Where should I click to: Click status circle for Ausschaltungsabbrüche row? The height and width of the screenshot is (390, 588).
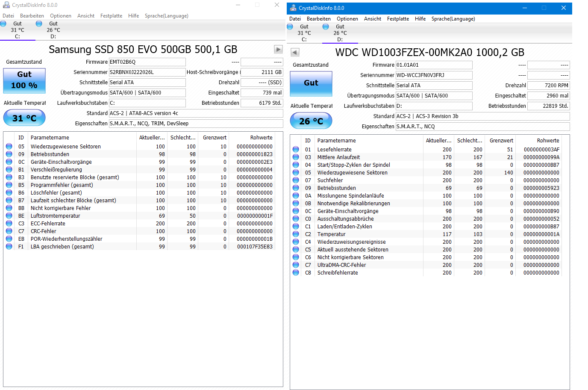pyautogui.click(x=296, y=219)
